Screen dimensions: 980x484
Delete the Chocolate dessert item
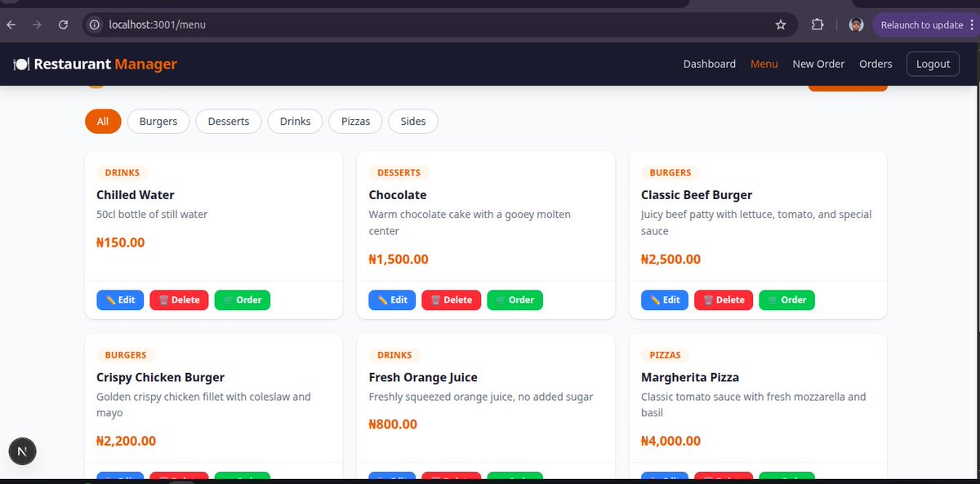tap(451, 300)
